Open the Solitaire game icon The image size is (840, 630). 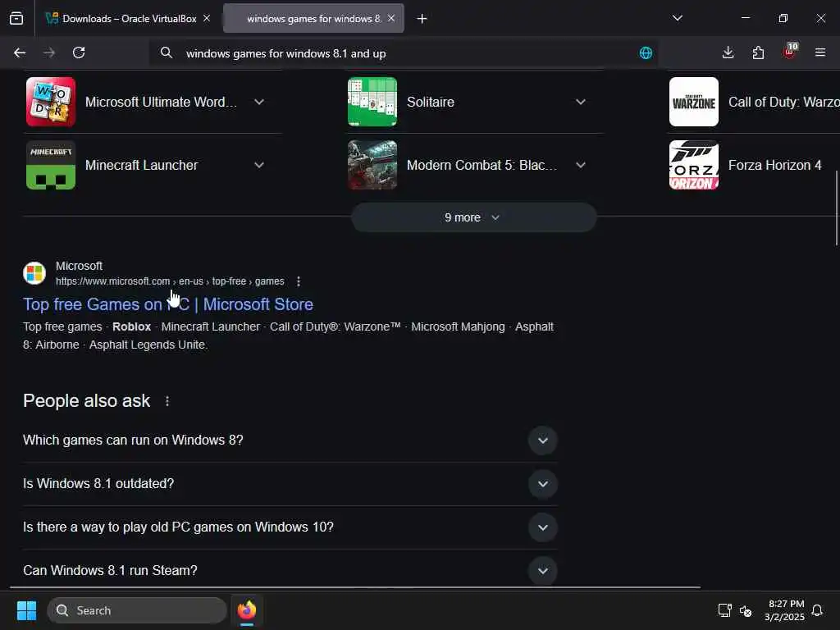point(372,102)
